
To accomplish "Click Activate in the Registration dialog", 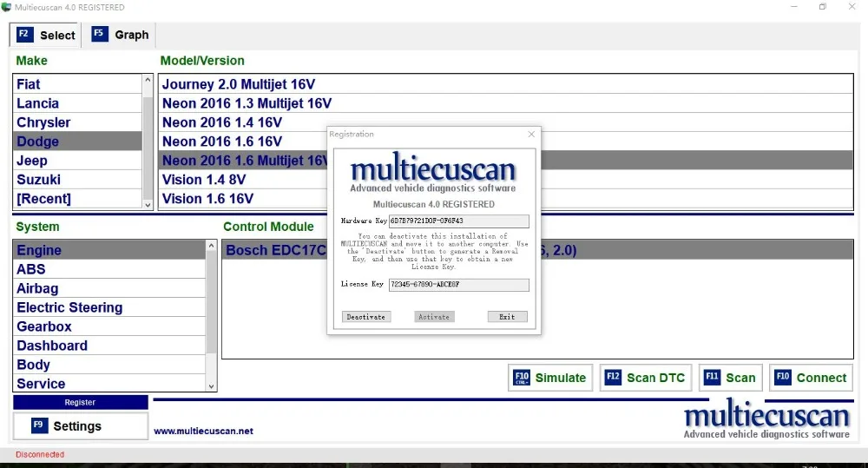I will coord(434,317).
